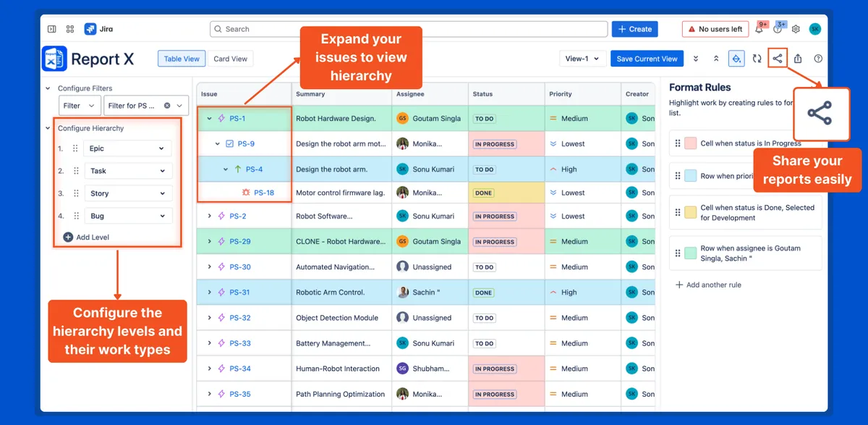Click the Unassigned avatar in PS-30 row
Image resolution: width=868 pixels, height=425 pixels.
pyautogui.click(x=402, y=267)
